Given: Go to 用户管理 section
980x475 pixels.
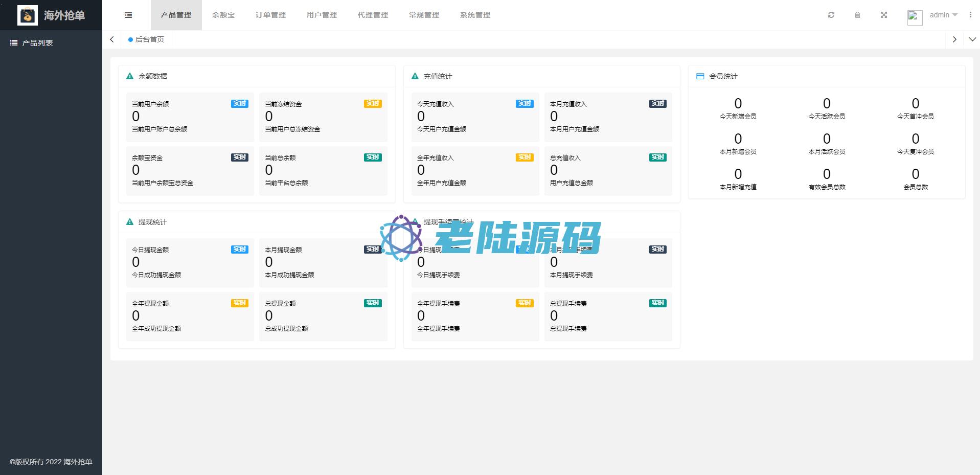Looking at the screenshot, I should (322, 15).
